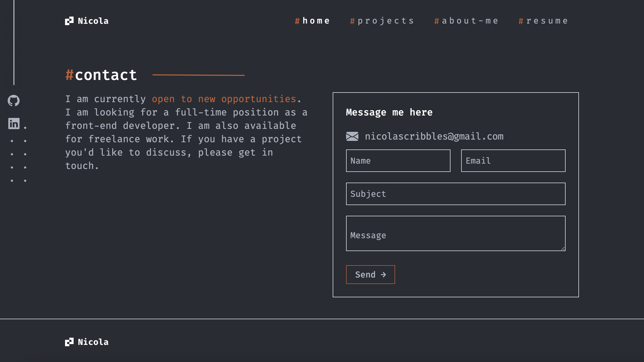The width and height of the screenshot is (644, 362).
Task: Focus the Subject input field
Action: point(456,194)
